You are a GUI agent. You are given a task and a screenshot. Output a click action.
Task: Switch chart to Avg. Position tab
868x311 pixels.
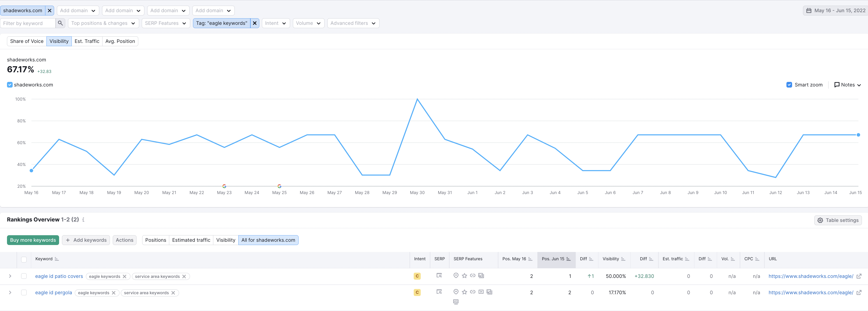click(x=120, y=41)
